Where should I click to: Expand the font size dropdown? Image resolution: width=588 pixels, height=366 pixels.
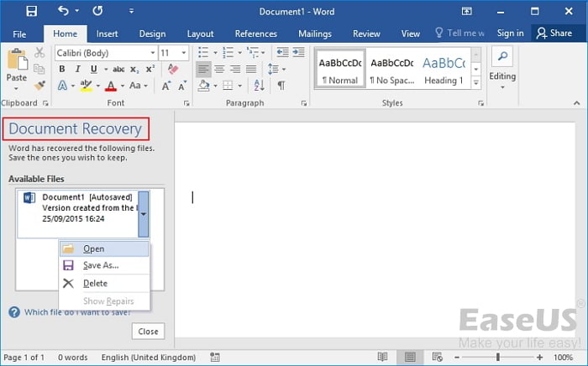click(186, 52)
